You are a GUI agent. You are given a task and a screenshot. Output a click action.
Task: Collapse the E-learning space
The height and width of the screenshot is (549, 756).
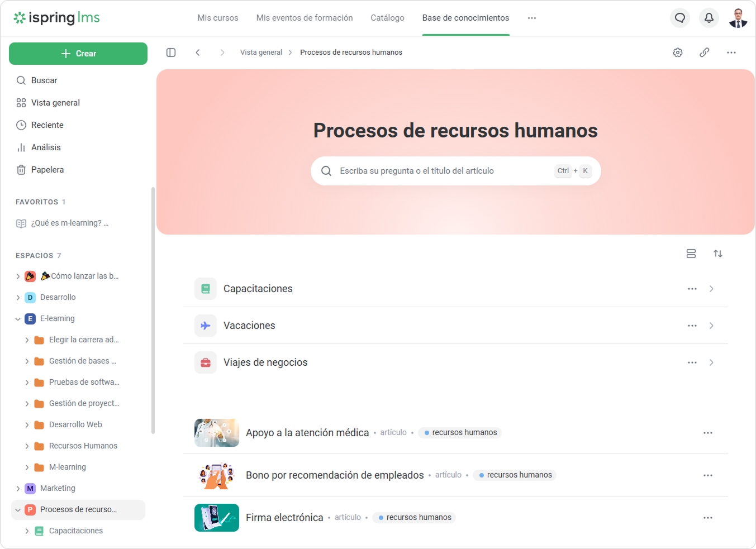17,318
